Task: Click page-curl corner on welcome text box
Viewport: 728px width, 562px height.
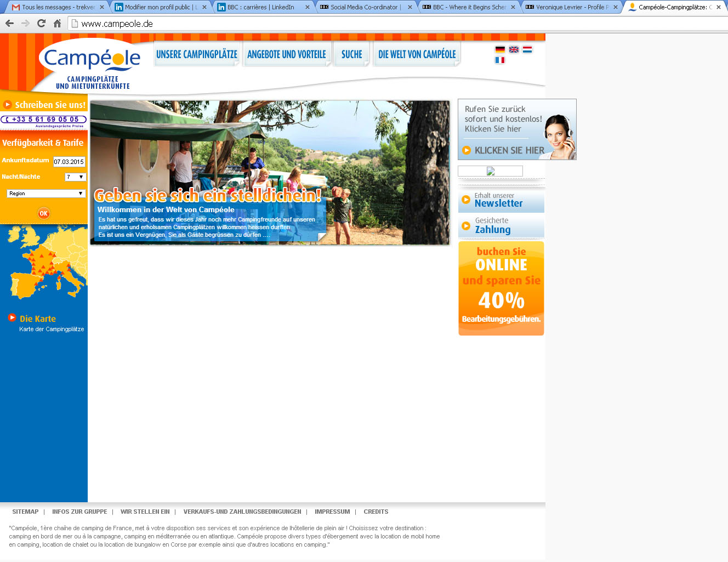Action: (322, 236)
